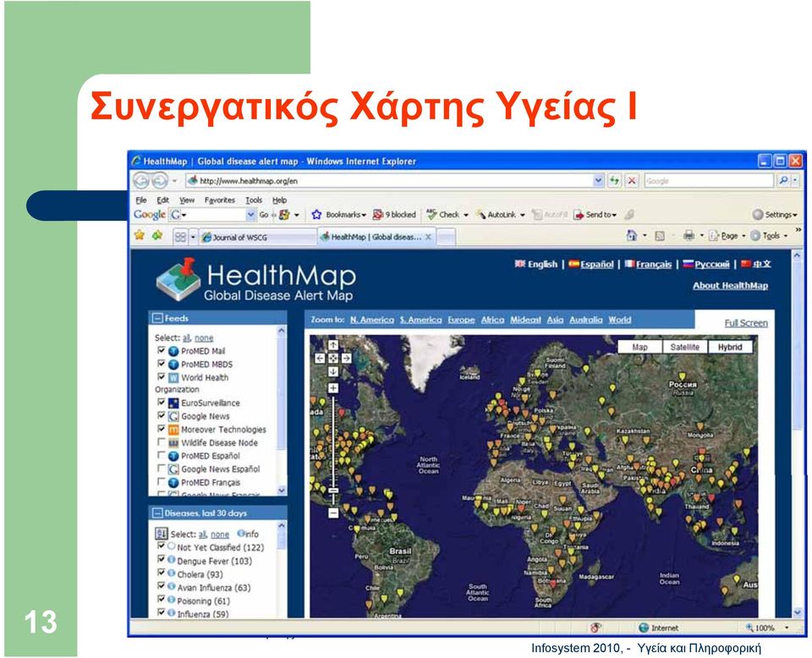
Task: Click the map re-center icon
Action: (333, 359)
